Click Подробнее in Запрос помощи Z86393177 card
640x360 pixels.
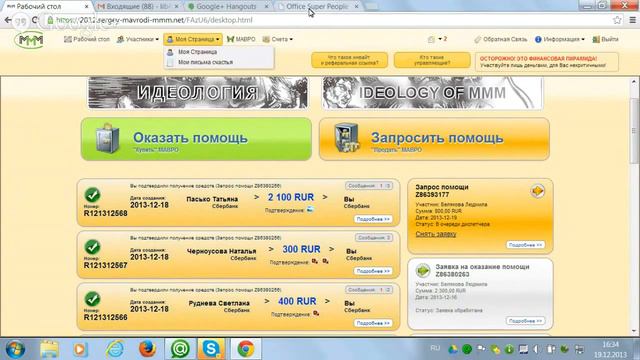tap(525, 245)
